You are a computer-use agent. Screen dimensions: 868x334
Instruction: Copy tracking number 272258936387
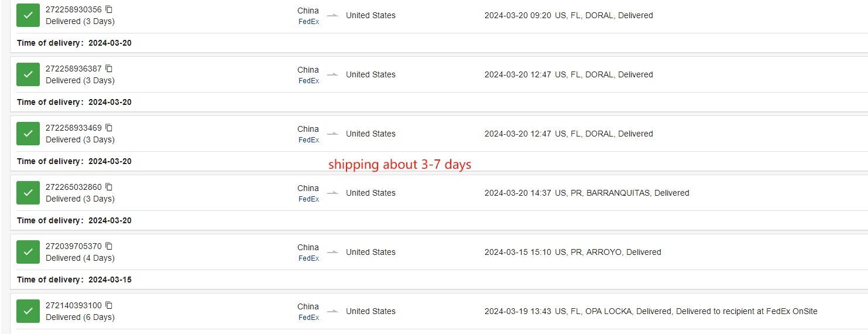[109, 69]
